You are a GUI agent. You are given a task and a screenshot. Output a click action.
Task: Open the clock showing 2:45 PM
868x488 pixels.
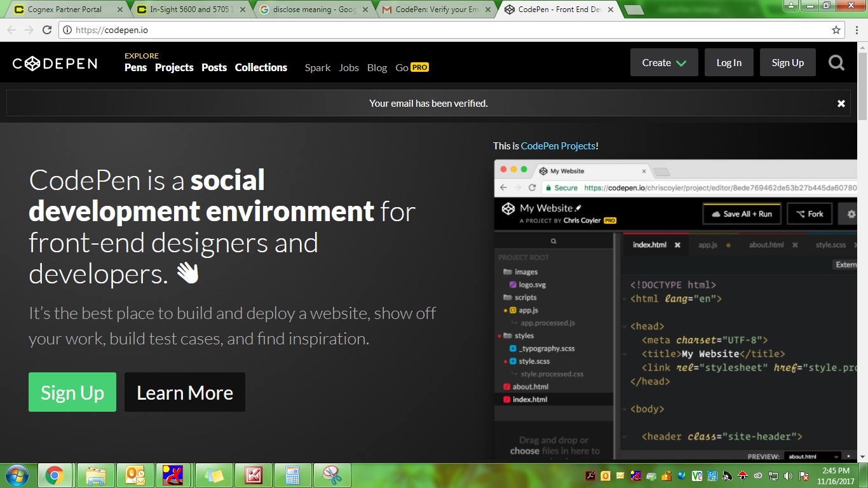835,476
